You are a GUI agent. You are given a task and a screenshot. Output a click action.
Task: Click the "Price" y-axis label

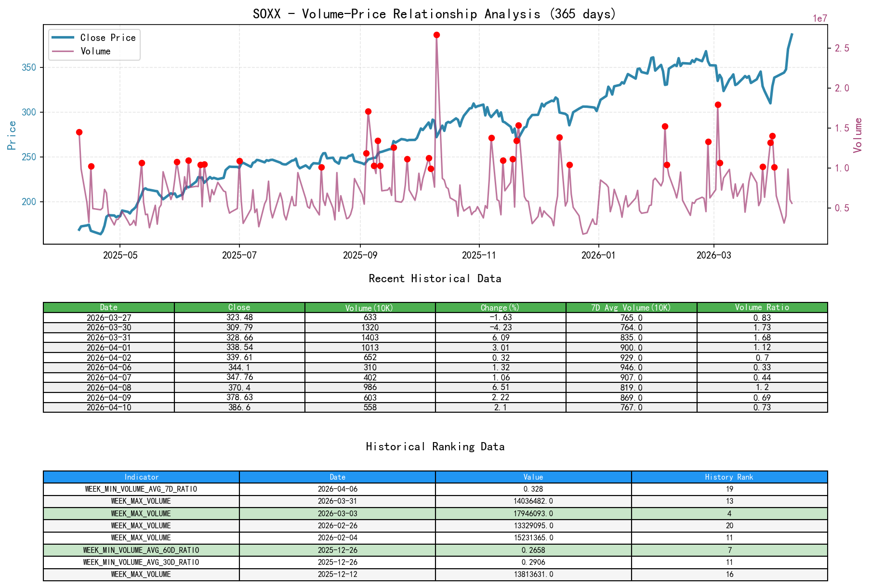[12, 135]
